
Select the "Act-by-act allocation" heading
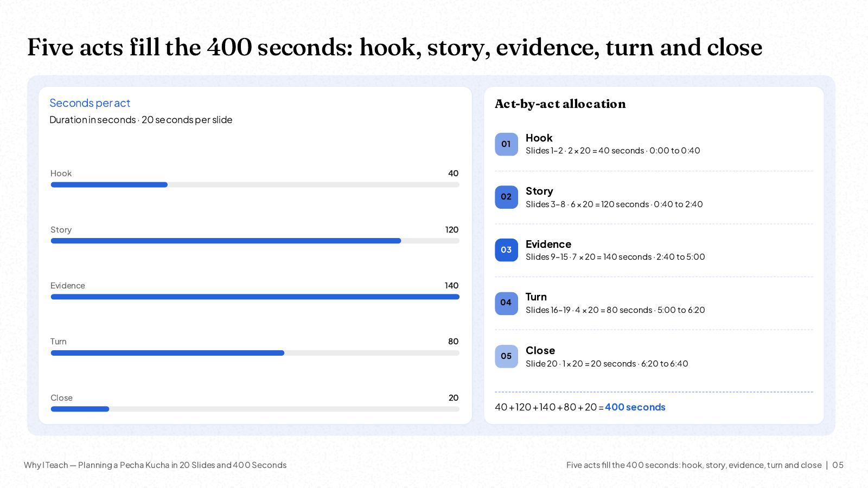560,104
